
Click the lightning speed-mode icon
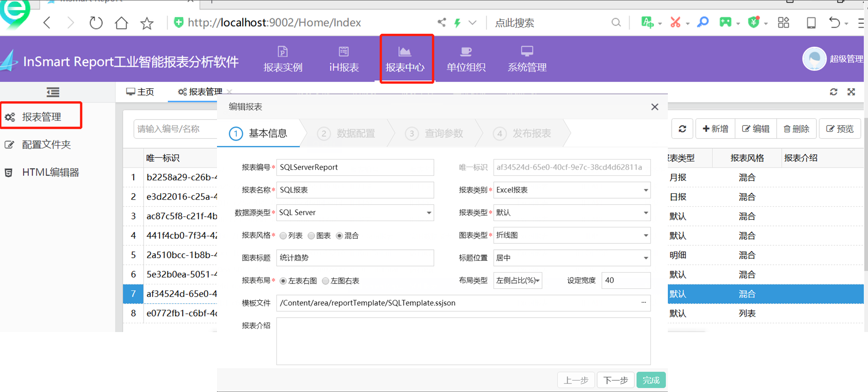click(x=457, y=23)
